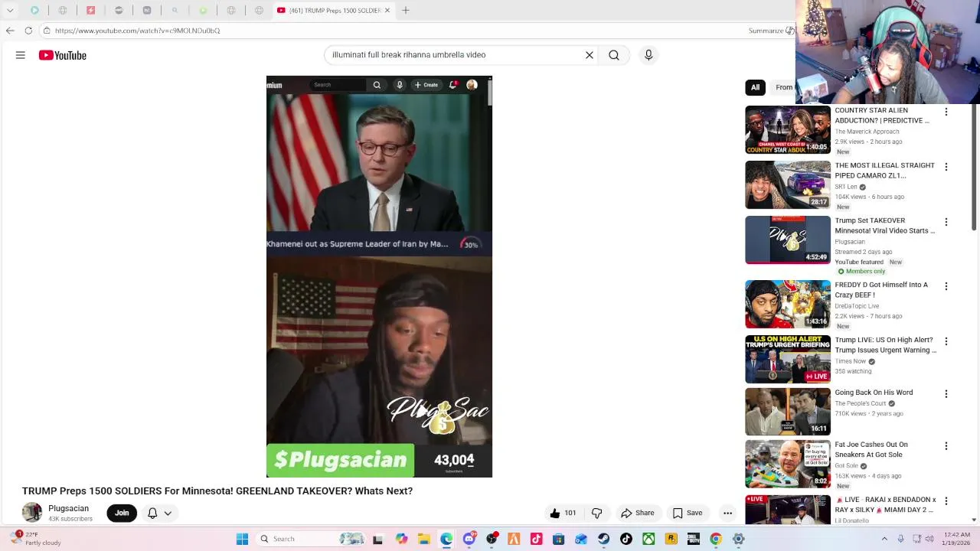Go to the YouTube home logo

(x=63, y=55)
